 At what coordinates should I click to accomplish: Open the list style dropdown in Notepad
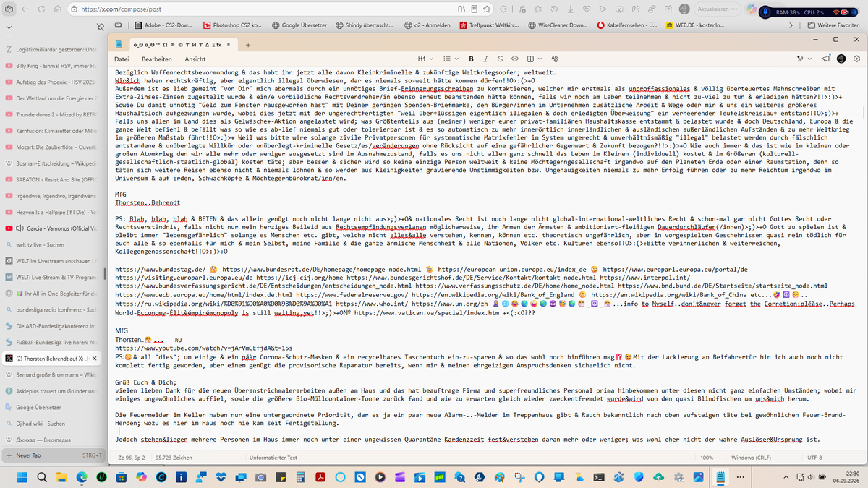click(451, 59)
